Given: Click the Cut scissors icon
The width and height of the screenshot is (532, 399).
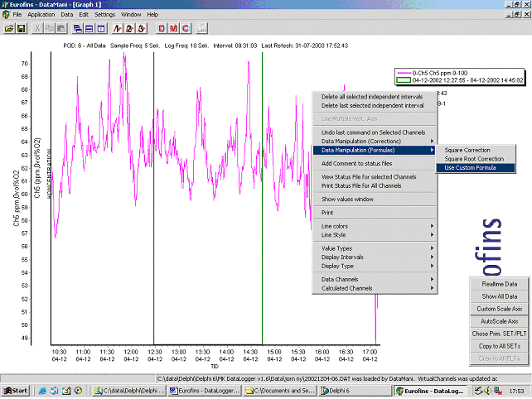Looking at the screenshot, I should tap(37, 28).
